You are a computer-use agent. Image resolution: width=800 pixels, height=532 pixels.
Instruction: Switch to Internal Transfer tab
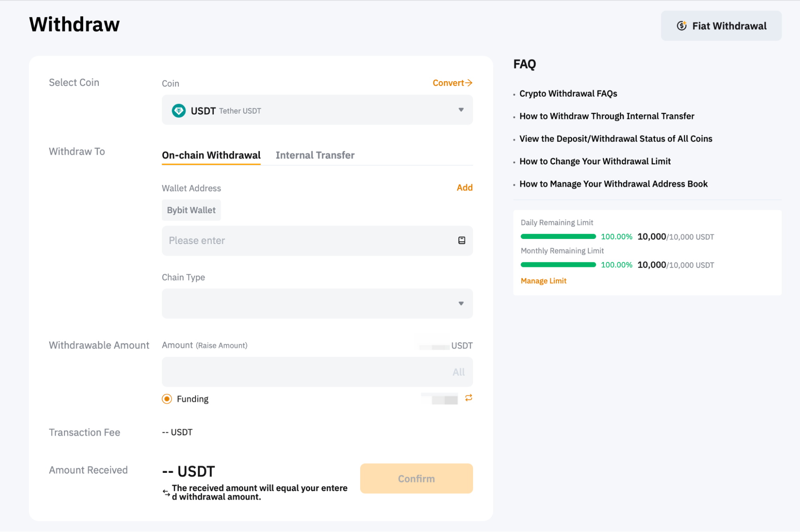[315, 155]
